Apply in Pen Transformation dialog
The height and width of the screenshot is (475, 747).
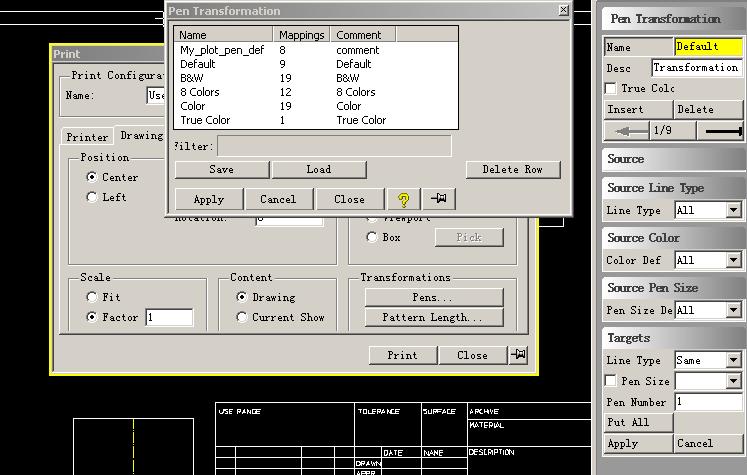click(x=209, y=199)
